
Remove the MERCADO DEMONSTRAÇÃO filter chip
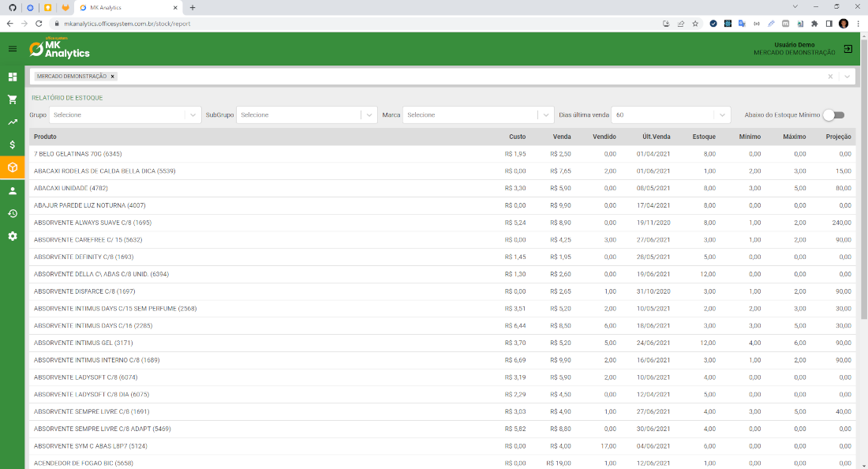click(111, 76)
